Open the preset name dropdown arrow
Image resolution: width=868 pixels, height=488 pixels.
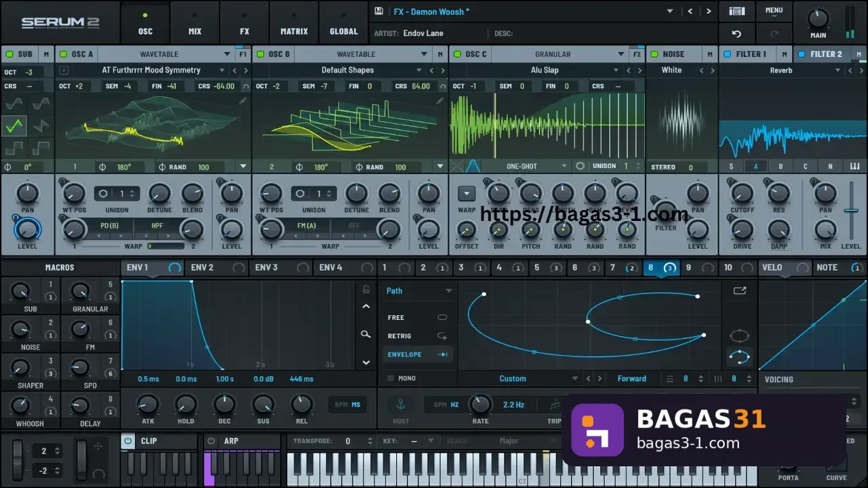[670, 12]
